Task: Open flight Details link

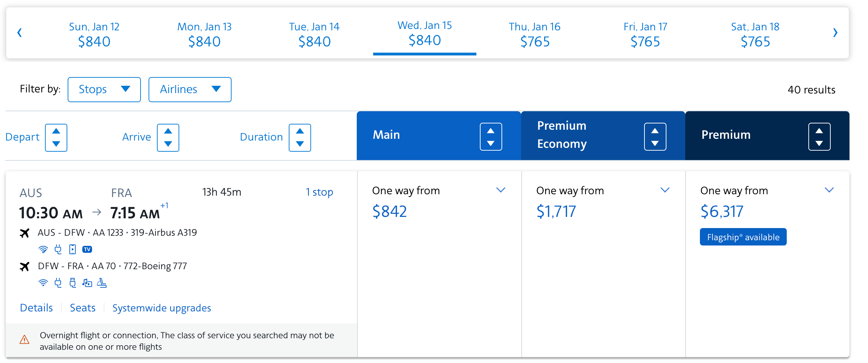Action: pyautogui.click(x=36, y=308)
